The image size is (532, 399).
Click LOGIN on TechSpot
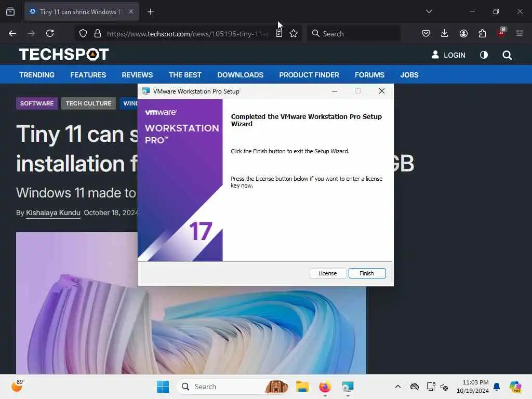tap(448, 55)
